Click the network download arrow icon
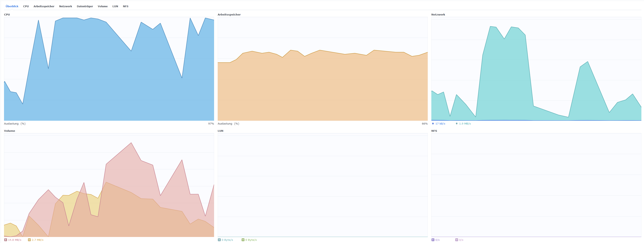The image size is (644, 243). [456, 124]
